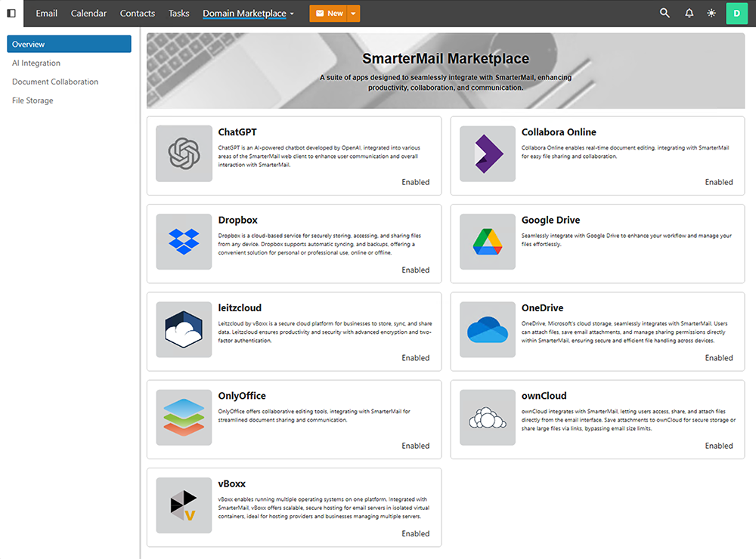Click Enabled status on ownCloud card
The width and height of the screenshot is (756, 559).
click(719, 446)
